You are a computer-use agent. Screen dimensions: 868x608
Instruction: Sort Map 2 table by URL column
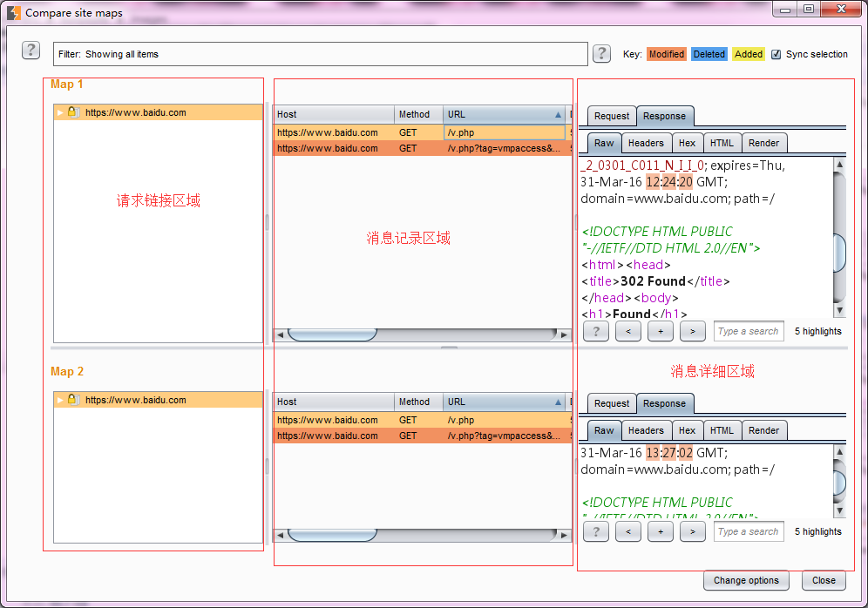505,402
